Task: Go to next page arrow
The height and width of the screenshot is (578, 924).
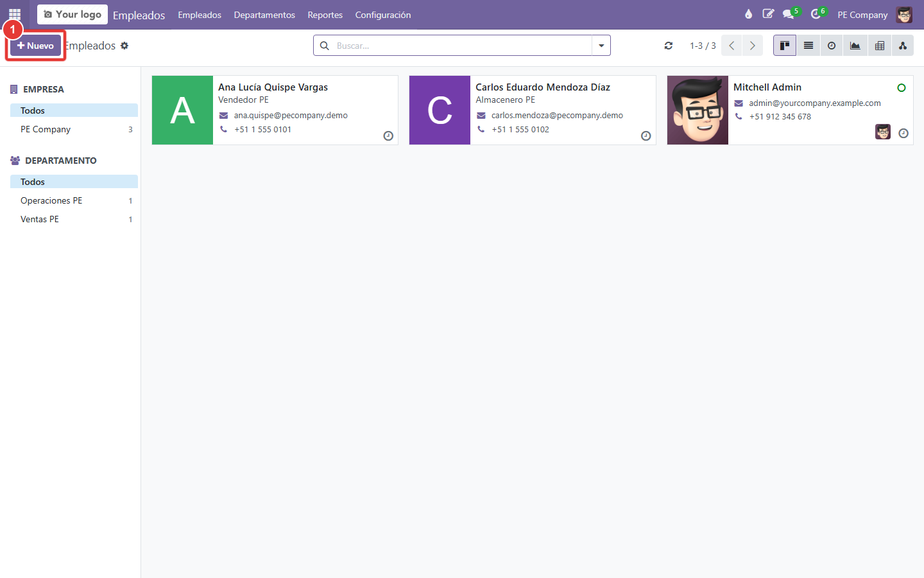Action: tap(753, 46)
